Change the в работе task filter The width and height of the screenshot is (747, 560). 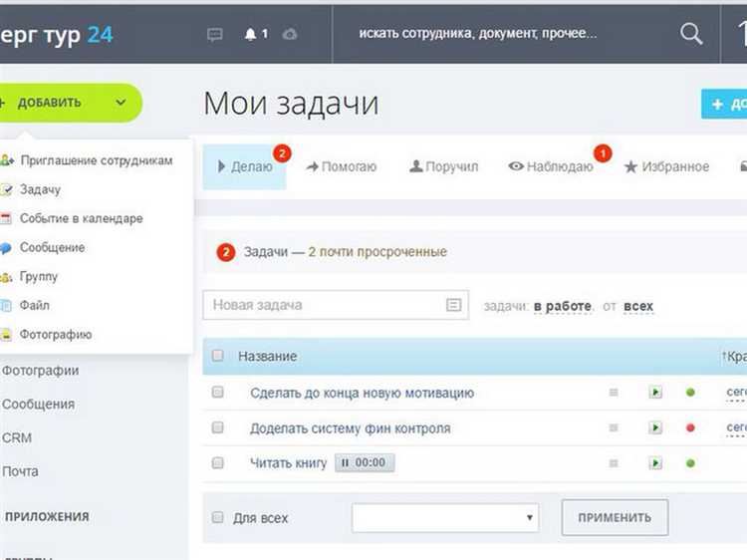[x=563, y=306]
